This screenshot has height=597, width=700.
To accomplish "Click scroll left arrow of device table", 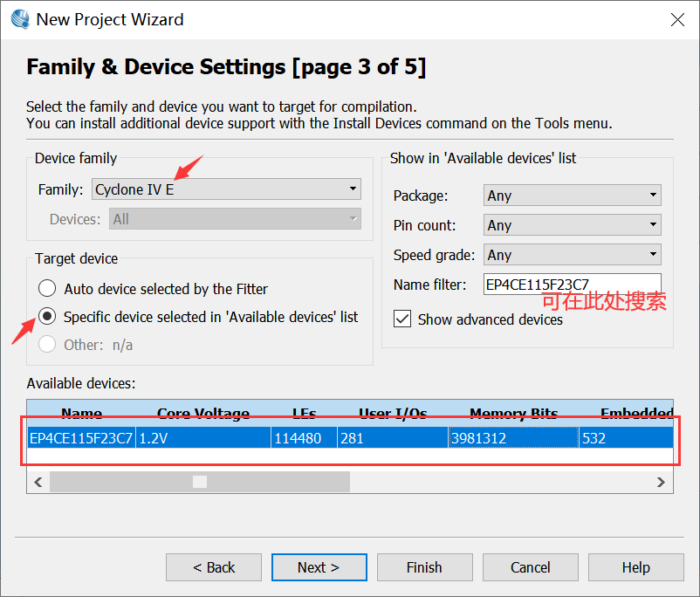I will (x=38, y=482).
